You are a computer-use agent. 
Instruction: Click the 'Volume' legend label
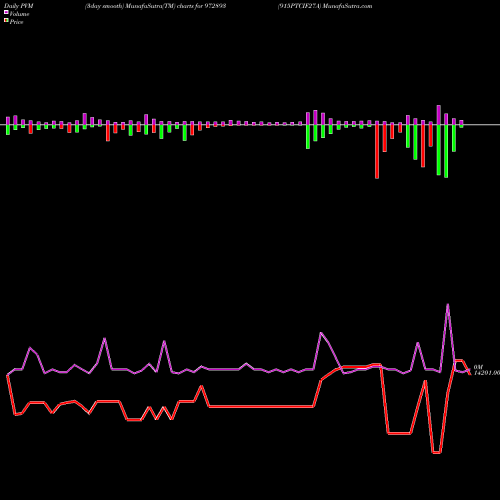click(x=19, y=14)
